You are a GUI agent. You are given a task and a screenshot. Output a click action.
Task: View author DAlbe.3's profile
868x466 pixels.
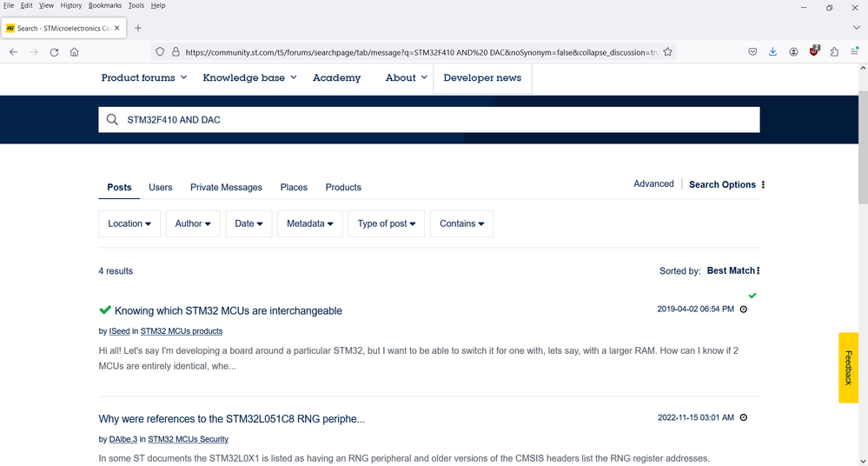click(x=123, y=439)
